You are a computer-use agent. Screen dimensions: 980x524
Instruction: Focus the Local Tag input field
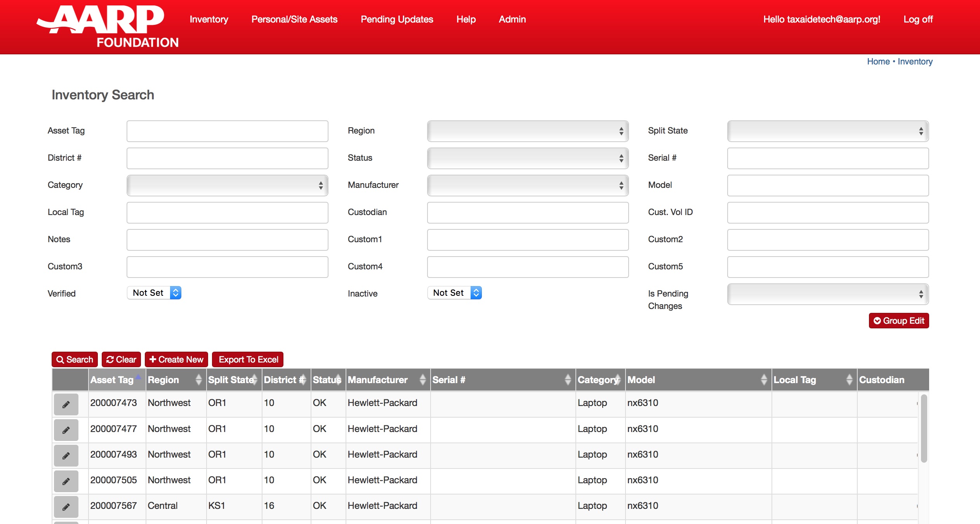coord(228,213)
